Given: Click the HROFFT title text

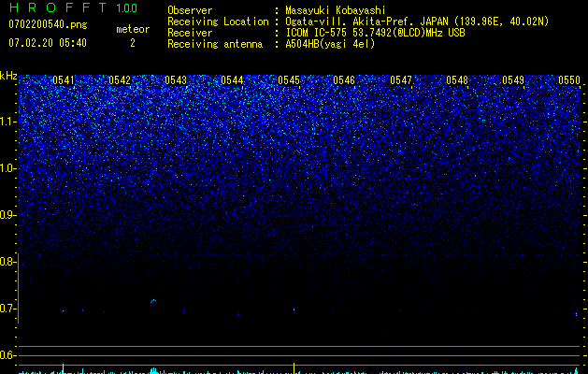Looking at the screenshot, I should coord(58,7).
